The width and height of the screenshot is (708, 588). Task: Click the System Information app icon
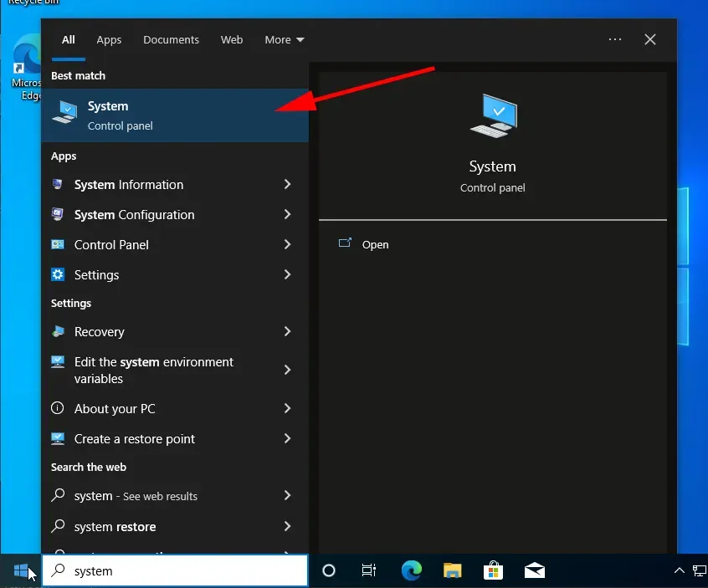pos(58,184)
